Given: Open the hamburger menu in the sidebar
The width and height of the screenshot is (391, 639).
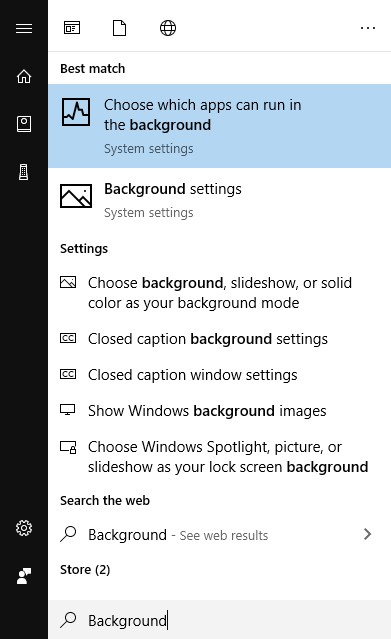Looking at the screenshot, I should (24, 28).
